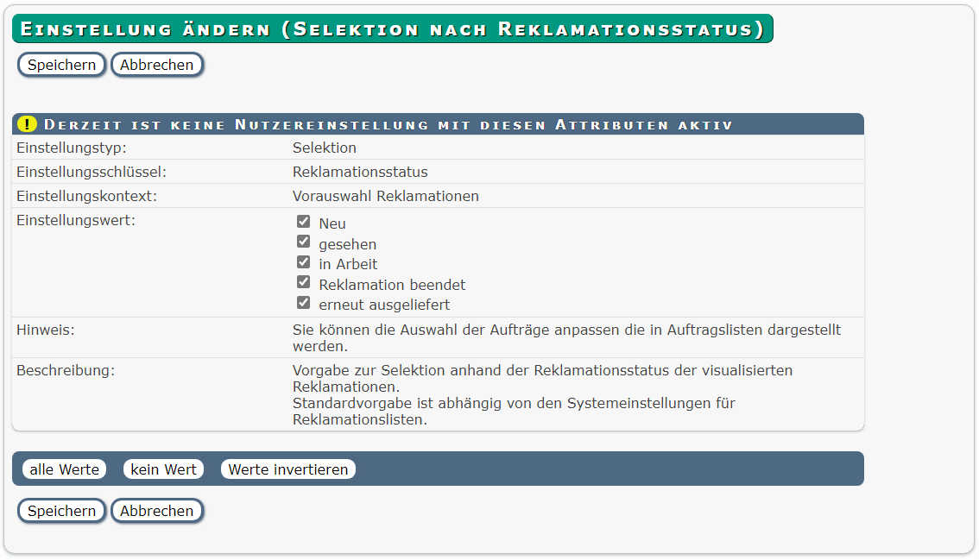Toggle the 'gesehen' checkbox
The height and width of the screenshot is (560, 979).
[x=303, y=242]
